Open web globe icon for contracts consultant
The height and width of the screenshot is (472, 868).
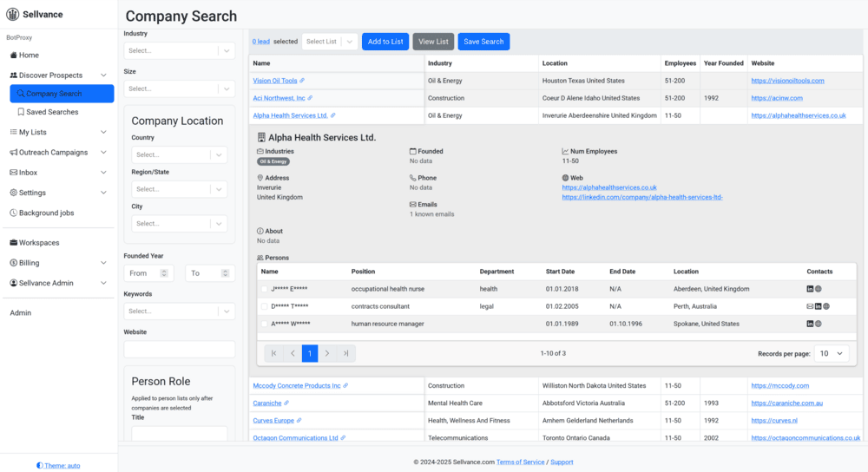click(826, 306)
